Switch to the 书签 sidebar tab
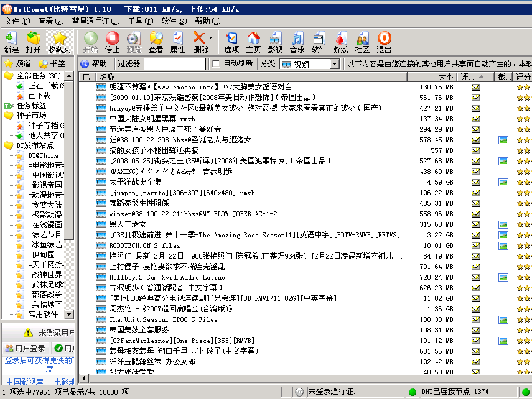The height and width of the screenshot is (399, 532). point(52,64)
